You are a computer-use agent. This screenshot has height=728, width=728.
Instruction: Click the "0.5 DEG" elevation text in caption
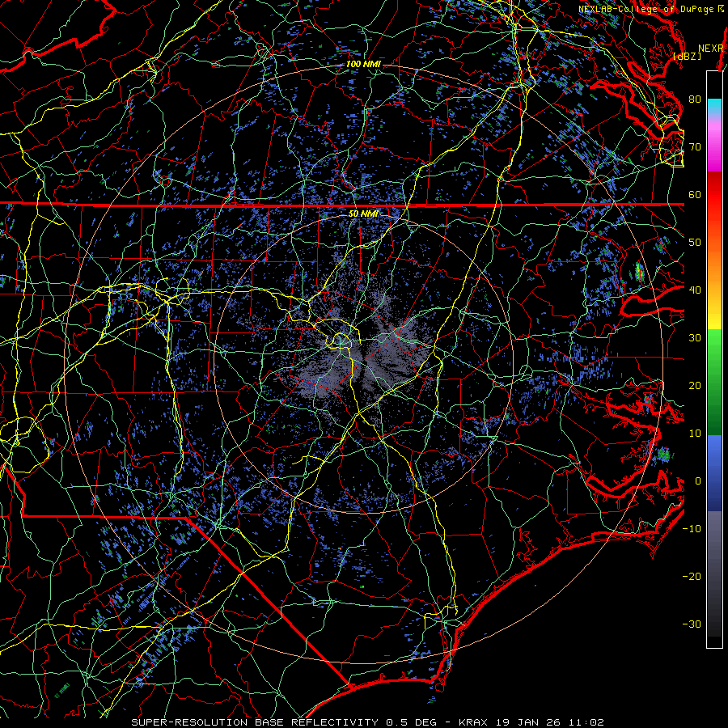tap(412, 722)
